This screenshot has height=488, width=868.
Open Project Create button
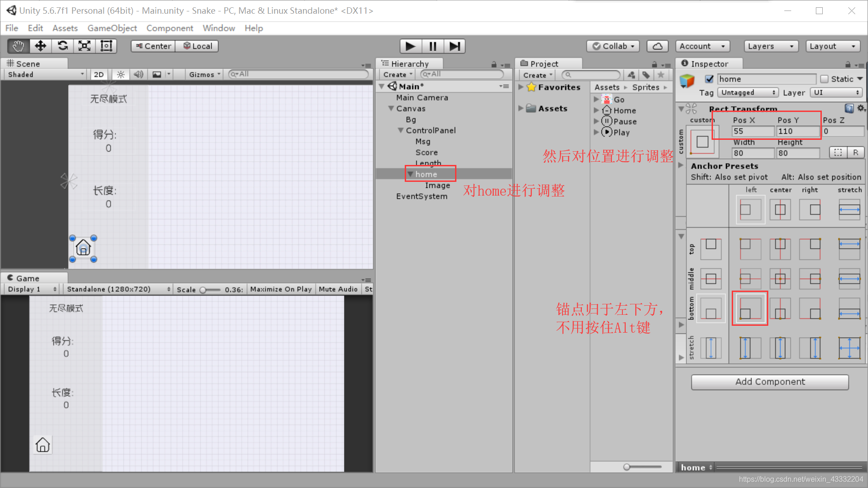(x=538, y=75)
